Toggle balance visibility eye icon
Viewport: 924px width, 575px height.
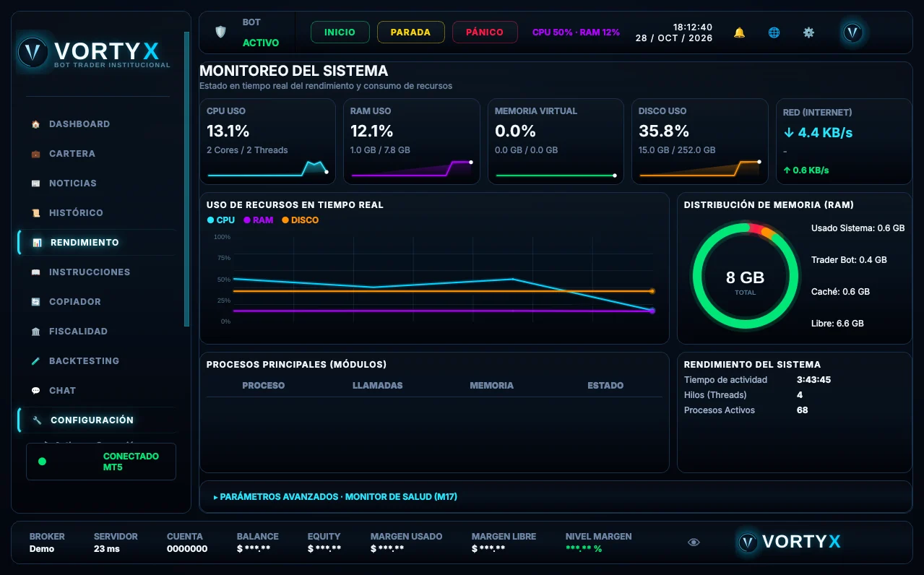tap(694, 542)
